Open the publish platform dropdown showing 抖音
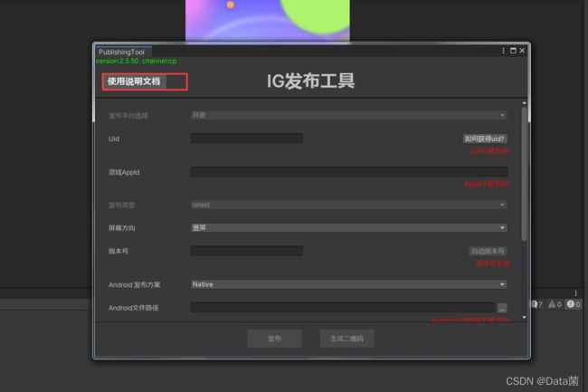This screenshot has height=392, width=588. (349, 115)
